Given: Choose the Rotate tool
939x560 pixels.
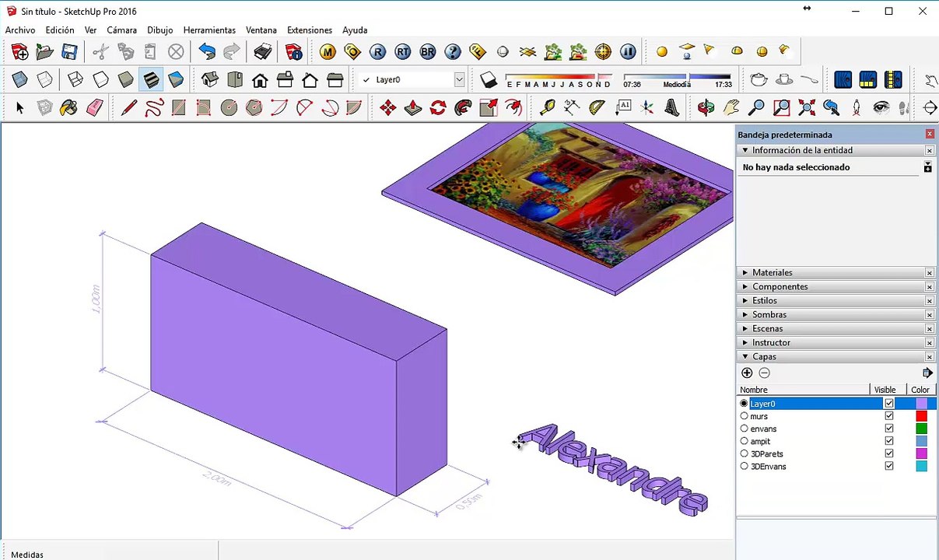Looking at the screenshot, I should click(437, 107).
